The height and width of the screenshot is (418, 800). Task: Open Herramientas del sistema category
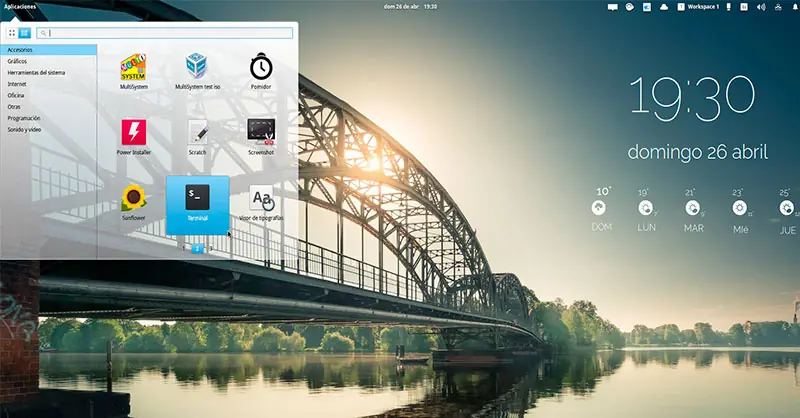[x=48, y=72]
